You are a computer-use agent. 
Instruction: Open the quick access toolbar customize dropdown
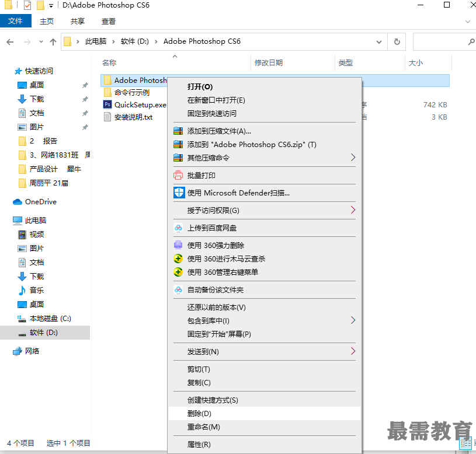[x=51, y=6]
